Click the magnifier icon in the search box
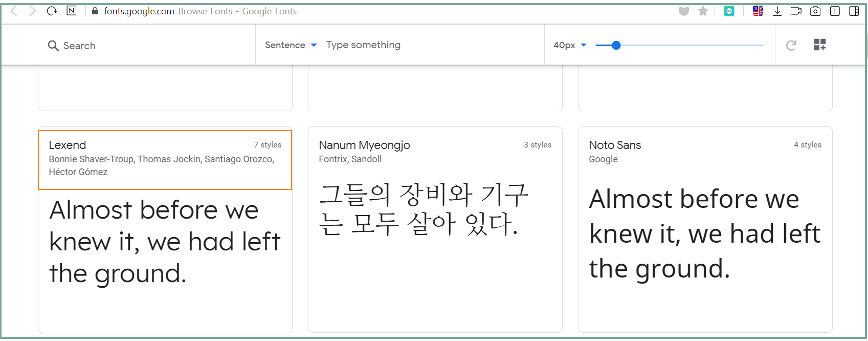868x341 pixels. (x=53, y=46)
